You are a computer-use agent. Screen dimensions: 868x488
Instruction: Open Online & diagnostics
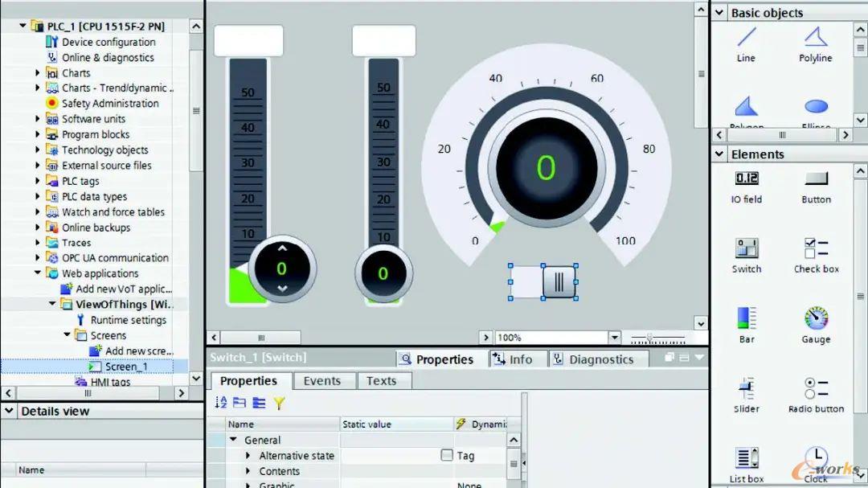tap(108, 58)
